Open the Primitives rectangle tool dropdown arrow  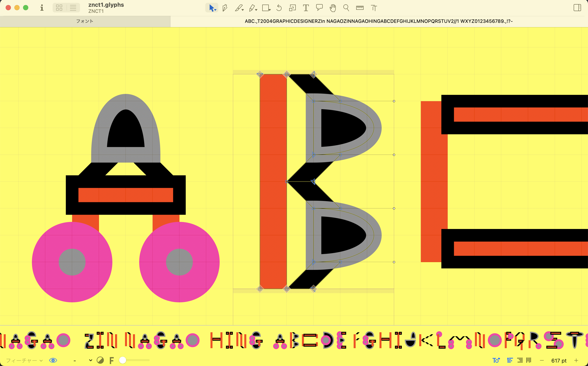(270, 10)
